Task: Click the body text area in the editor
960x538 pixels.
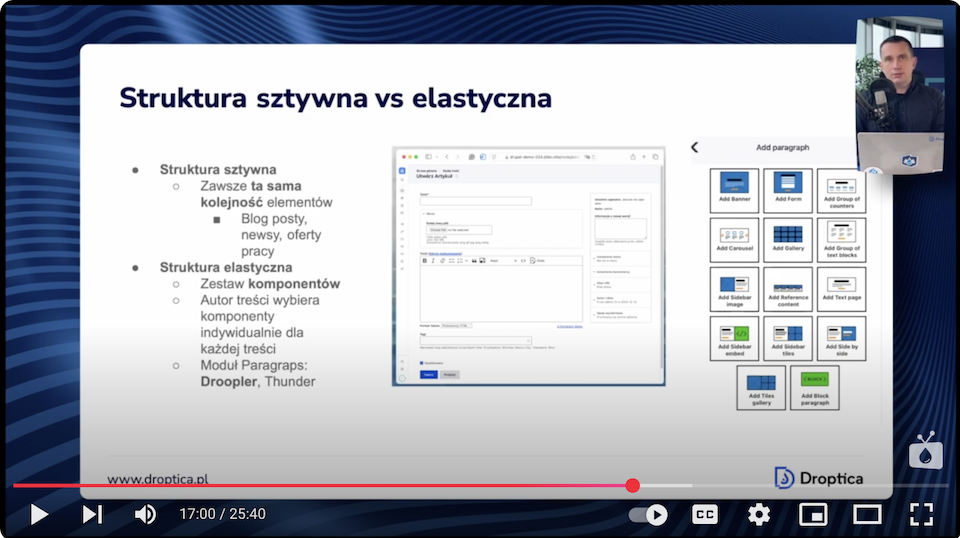Action: pos(501,293)
